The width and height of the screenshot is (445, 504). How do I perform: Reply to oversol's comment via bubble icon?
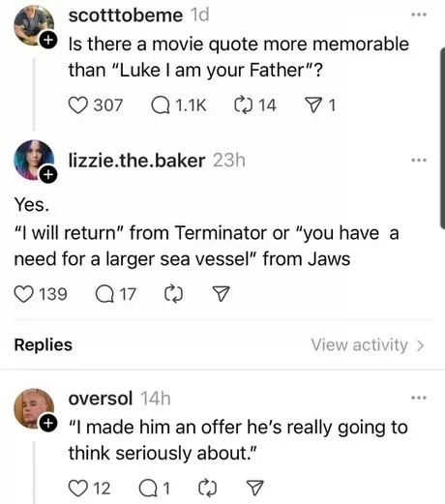tap(148, 488)
